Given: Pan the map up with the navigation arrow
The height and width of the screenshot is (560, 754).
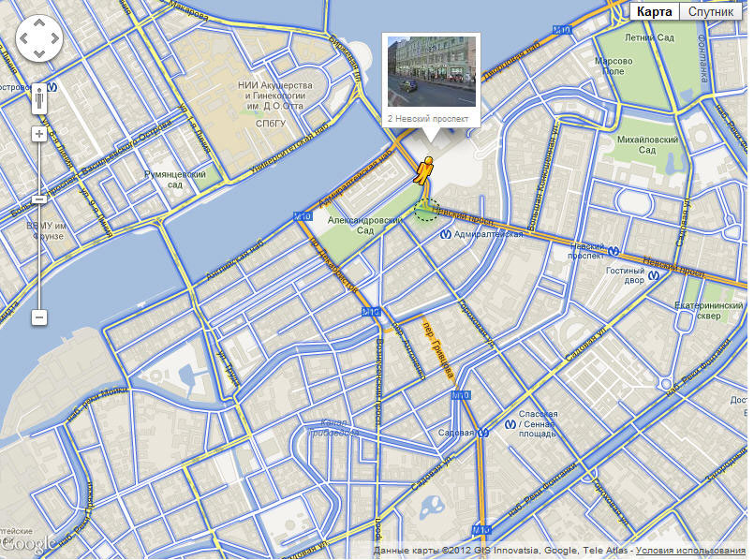Looking at the screenshot, I should coord(39,22).
